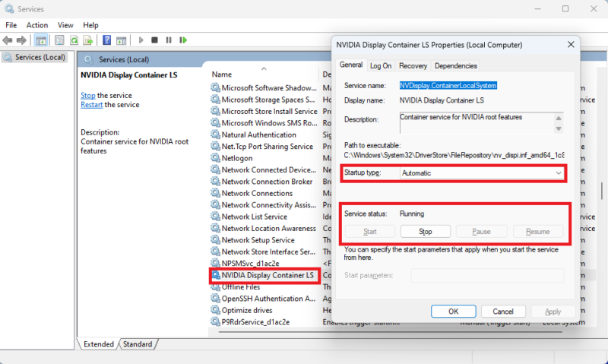Click the Stop button under Service status
The height and width of the screenshot is (364, 608).
click(x=426, y=232)
